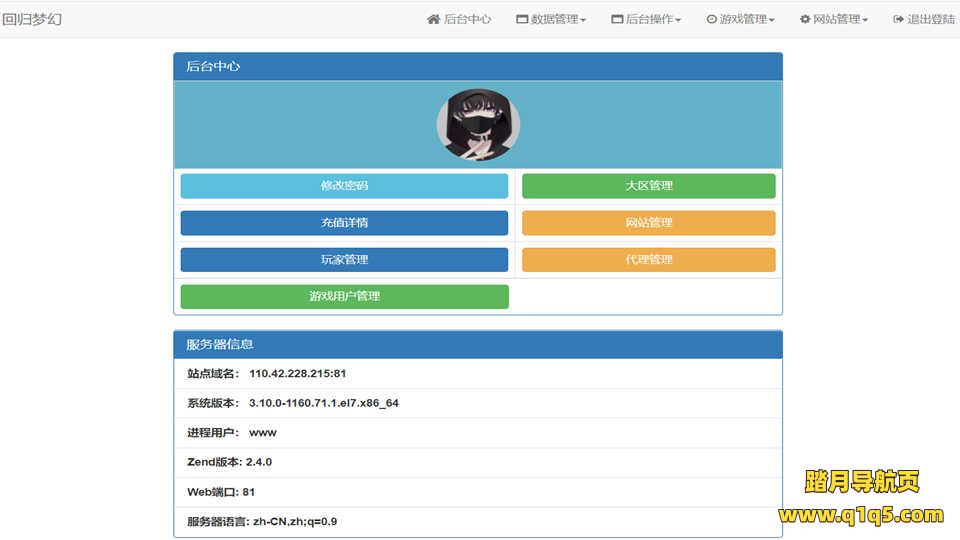This screenshot has width=960, height=540.
Task: Click the gear icon beside 网站管理
Action: (x=805, y=19)
